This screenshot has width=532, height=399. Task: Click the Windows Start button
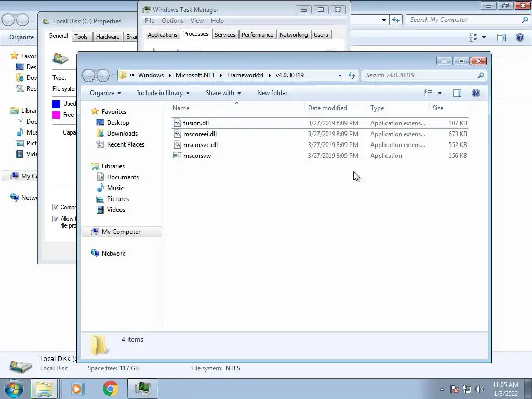point(14,389)
